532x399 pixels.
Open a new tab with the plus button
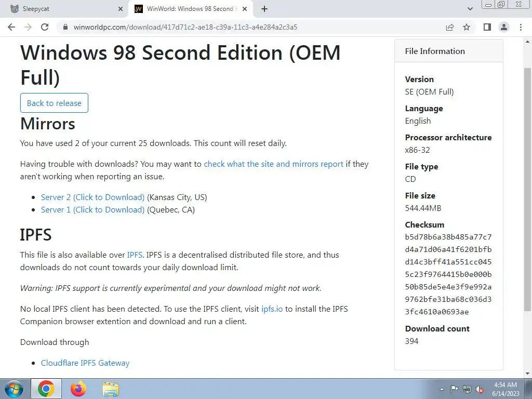[264, 9]
